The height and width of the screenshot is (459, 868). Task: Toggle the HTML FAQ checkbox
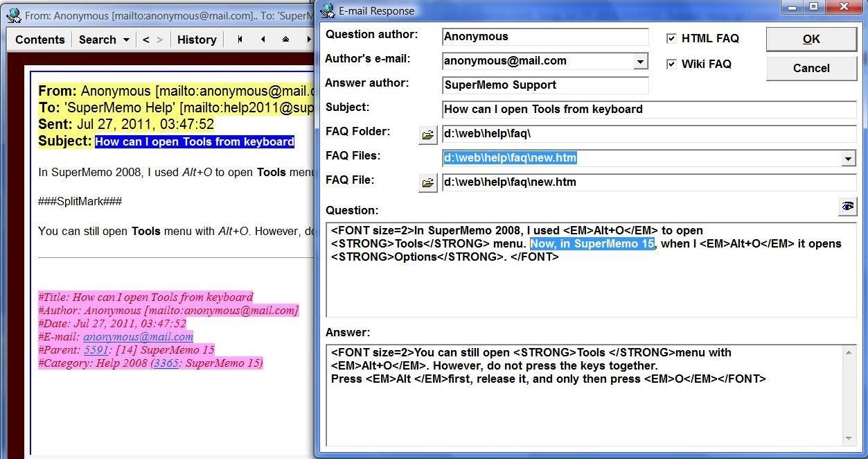(671, 39)
